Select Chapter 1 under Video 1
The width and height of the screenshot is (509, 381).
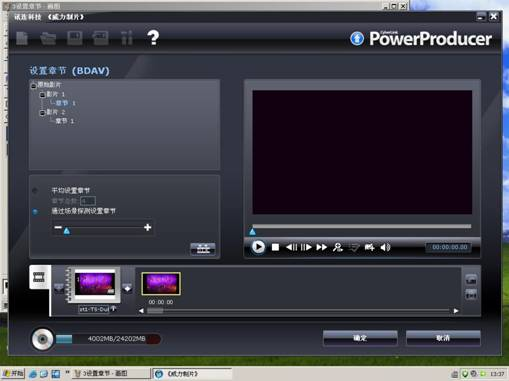click(65, 103)
